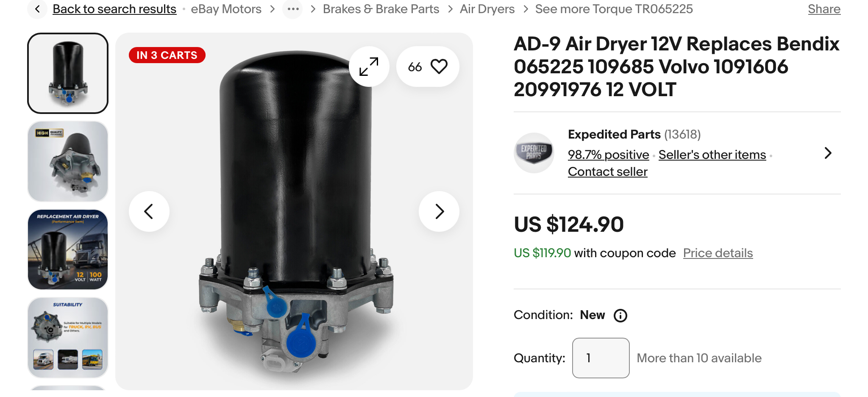Show the previous product image
This screenshot has height=397, width=868.
[x=149, y=211]
